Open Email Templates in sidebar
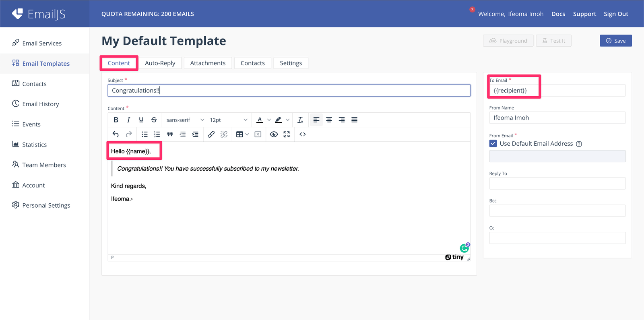The image size is (644, 320). pyautogui.click(x=44, y=64)
